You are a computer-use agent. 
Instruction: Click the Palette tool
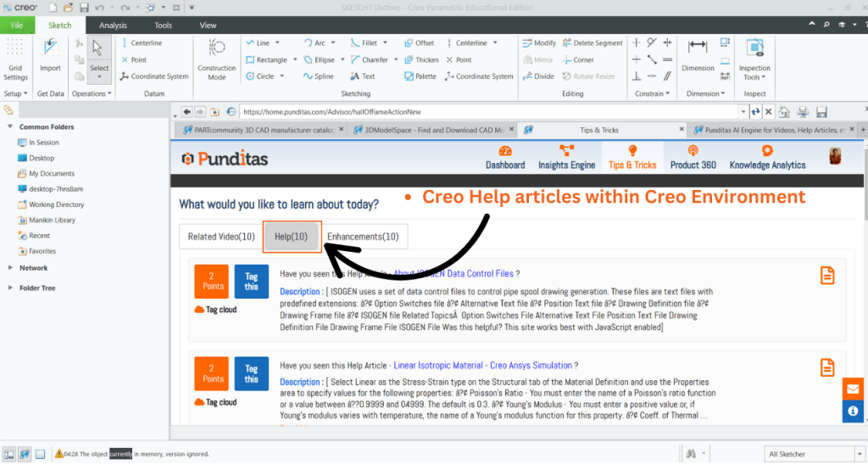pos(420,76)
